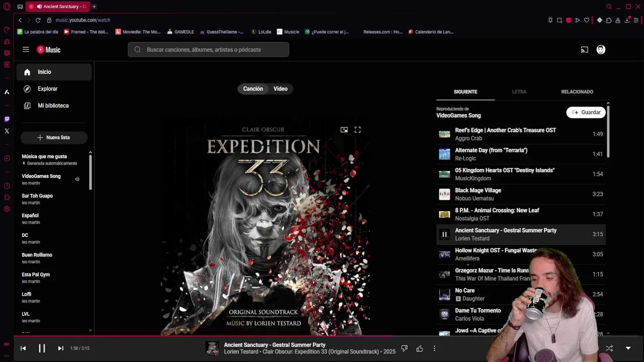Go back with the browser back arrow
The width and height of the screenshot is (644, 362).
click(20, 20)
